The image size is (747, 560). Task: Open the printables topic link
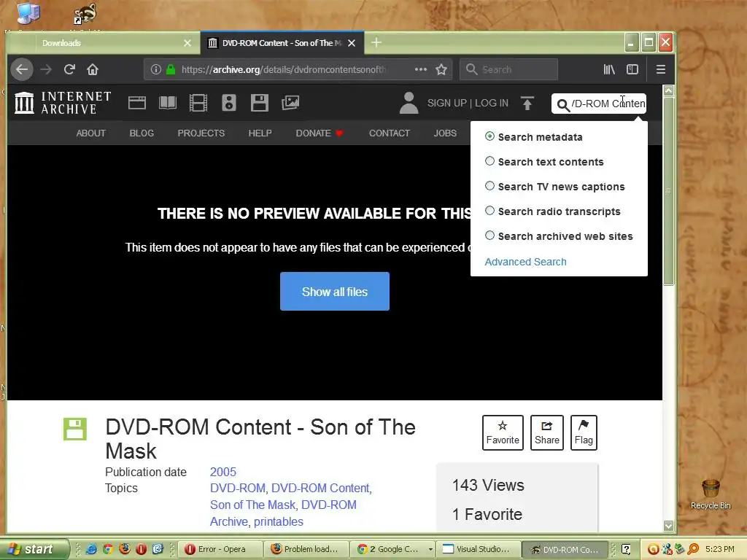[278, 521]
